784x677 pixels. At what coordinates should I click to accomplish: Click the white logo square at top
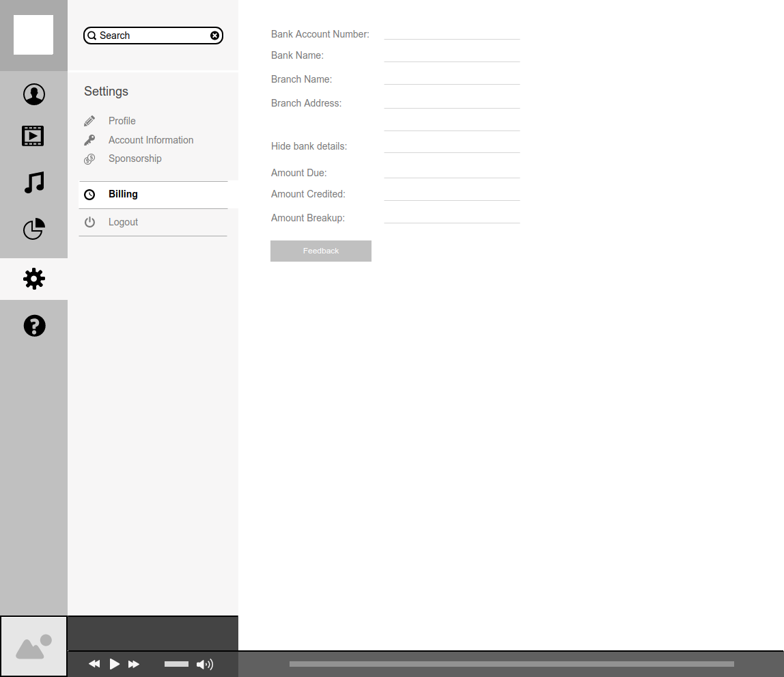tap(33, 35)
